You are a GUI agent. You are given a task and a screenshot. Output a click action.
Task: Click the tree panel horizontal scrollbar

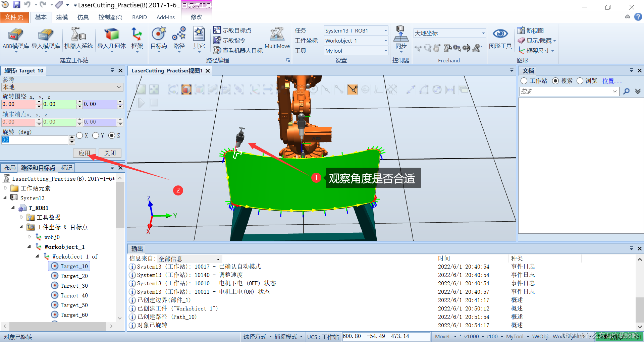(58, 326)
